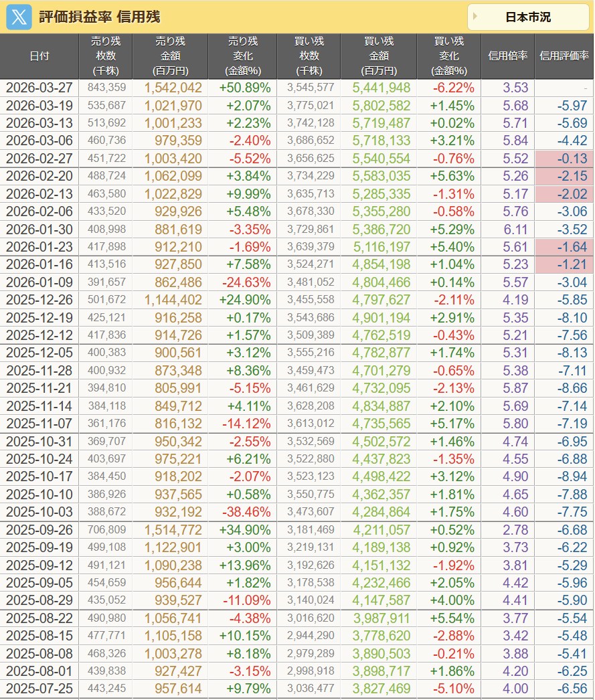Click the 売り残 枚数 column header
Screen dimensions: 595x700
(x=106, y=56)
